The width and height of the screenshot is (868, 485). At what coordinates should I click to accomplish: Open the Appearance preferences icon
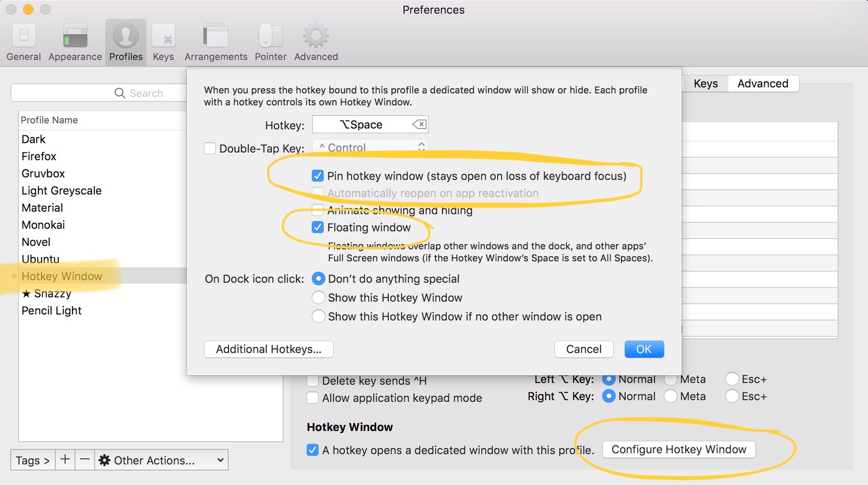[75, 36]
